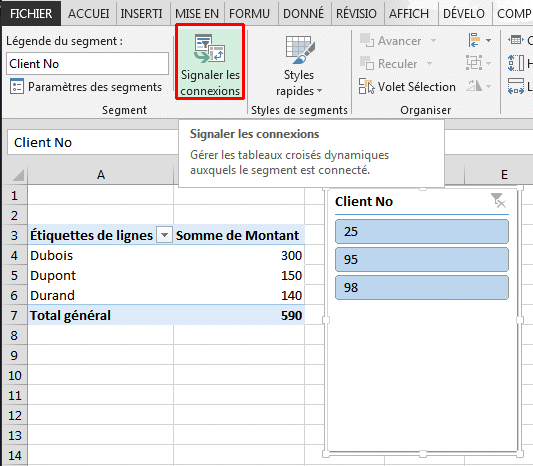The width and height of the screenshot is (533, 466).
Task: Switch to the RÉVISION tab
Action: 356,14
